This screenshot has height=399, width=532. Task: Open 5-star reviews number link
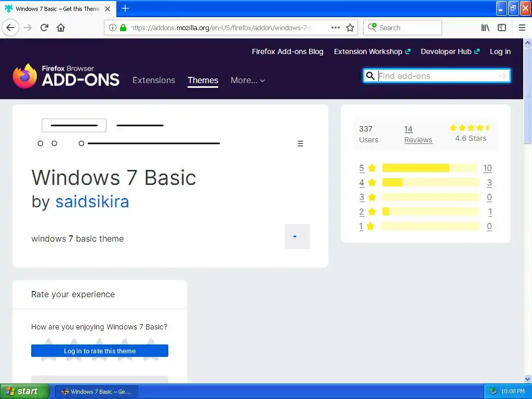coord(362,168)
